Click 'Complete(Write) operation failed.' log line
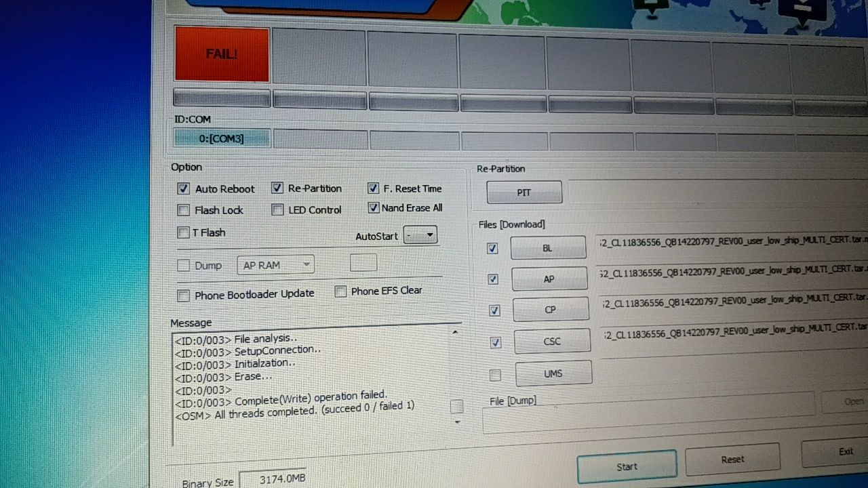This screenshot has width=868, height=488. (281, 399)
